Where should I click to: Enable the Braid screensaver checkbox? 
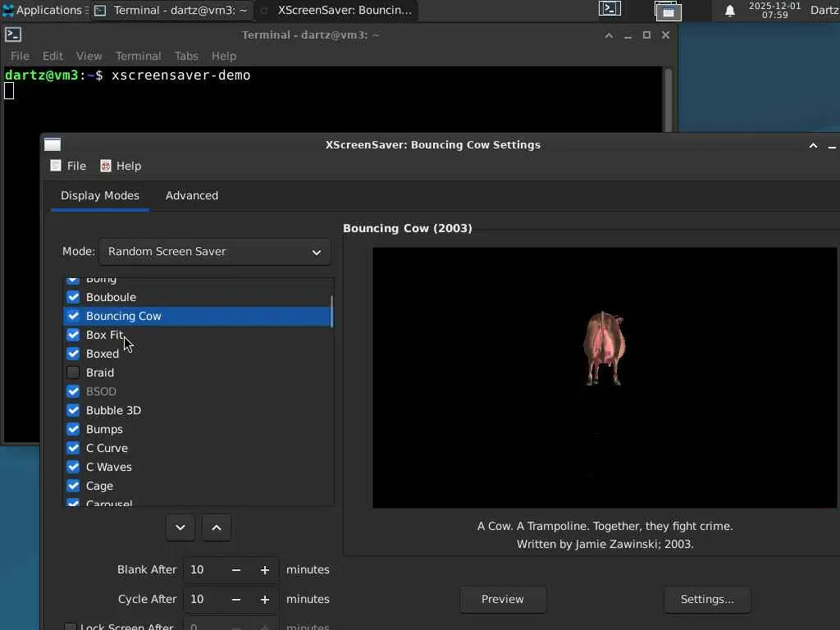tap(73, 372)
